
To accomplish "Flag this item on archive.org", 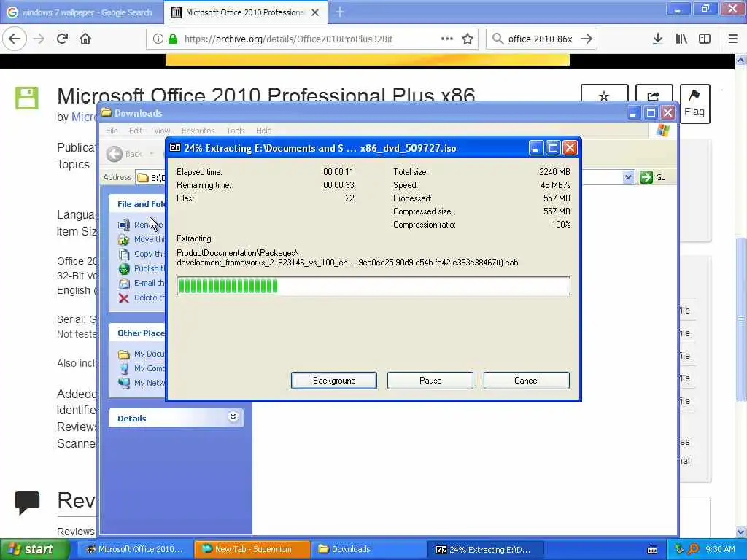I will click(694, 104).
